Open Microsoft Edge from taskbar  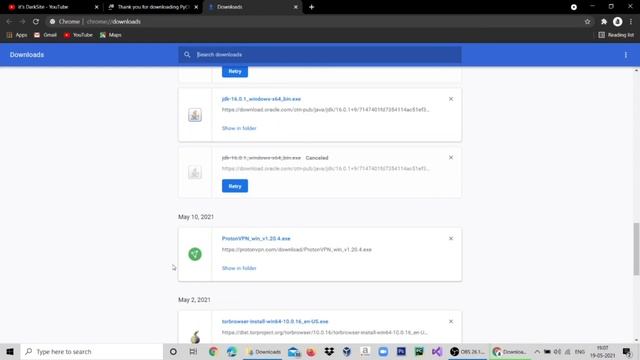tap(231, 351)
